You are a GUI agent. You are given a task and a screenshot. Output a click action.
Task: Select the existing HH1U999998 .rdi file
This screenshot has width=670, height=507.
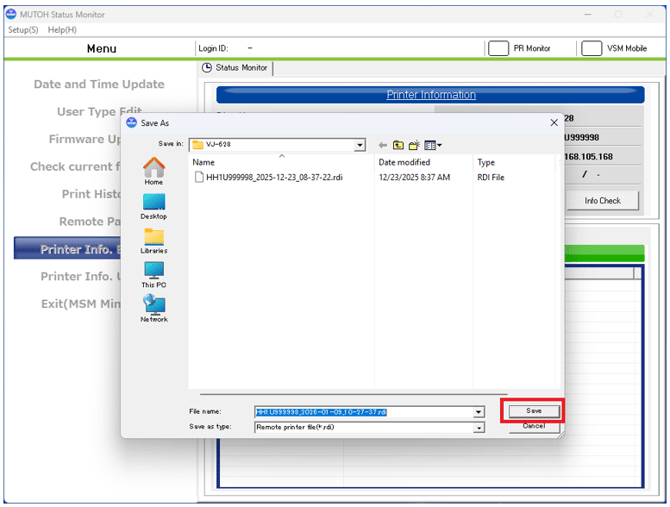tap(275, 177)
